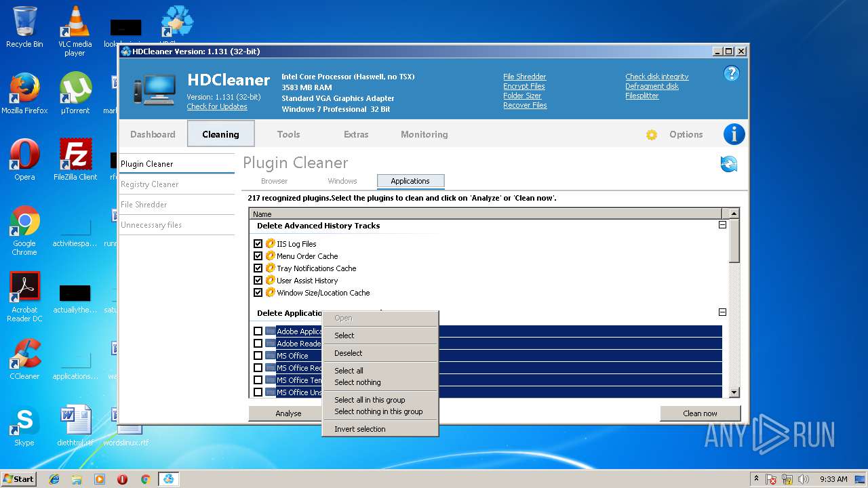This screenshot has height=488, width=868.
Task: Click Internet Explorer in the taskbar
Action: [x=54, y=479]
